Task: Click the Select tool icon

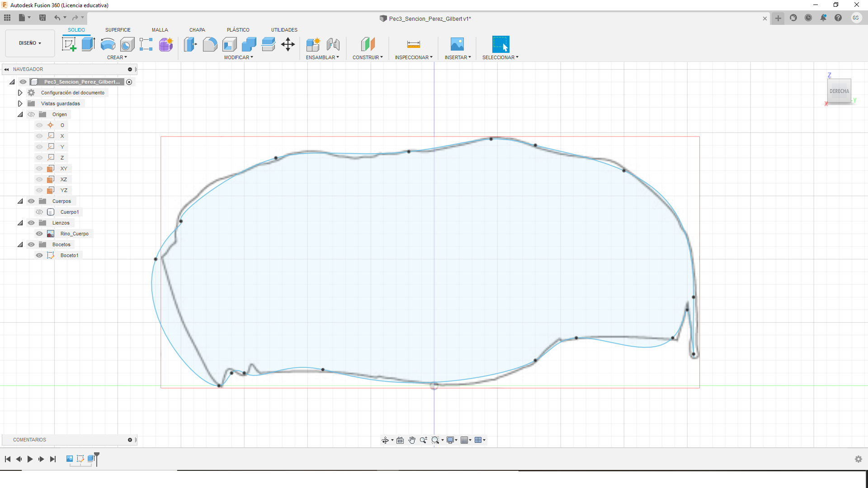Action: [500, 44]
